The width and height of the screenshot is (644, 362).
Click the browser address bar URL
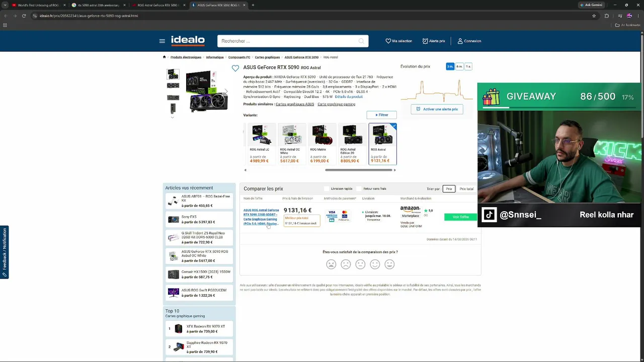click(89, 16)
